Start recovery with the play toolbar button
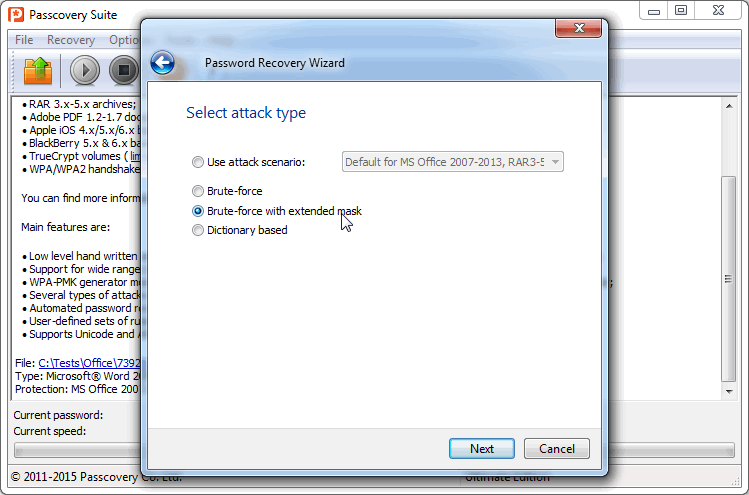 [x=85, y=70]
